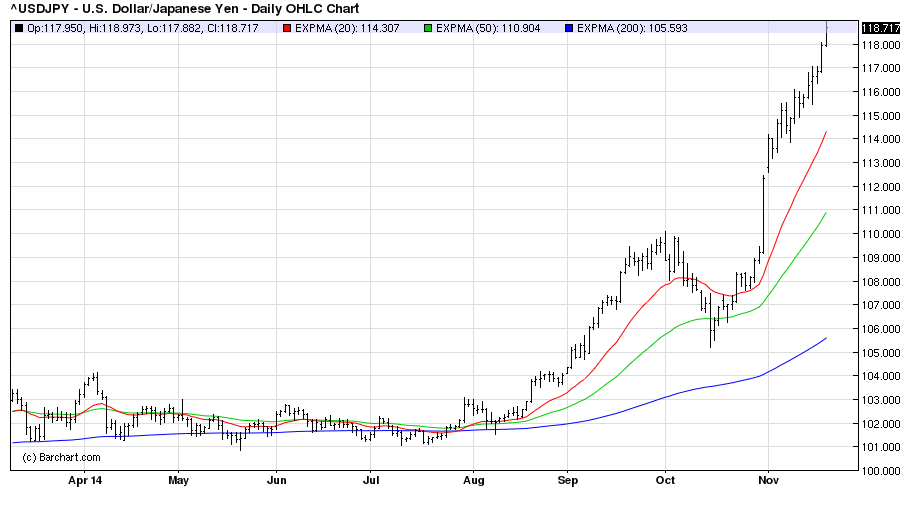Image resolution: width=900 pixels, height=511 pixels.
Task: Click the 100.000 price axis label
Action: click(x=876, y=471)
